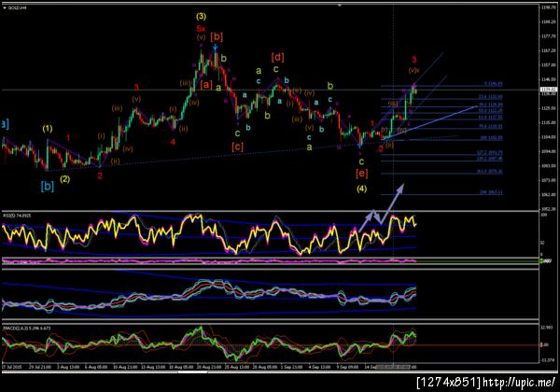Click the 9 Sep 09:00 time axis label
This screenshot has width=560, height=392.
tap(347, 367)
